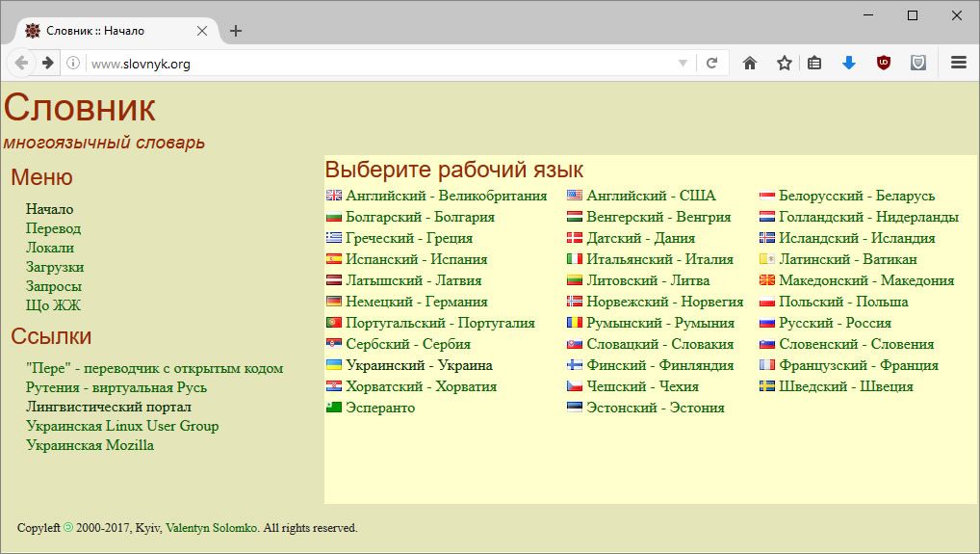Image resolution: width=980 pixels, height=554 pixels.
Task: Open the Pocket toolbar icon
Action: (x=918, y=63)
